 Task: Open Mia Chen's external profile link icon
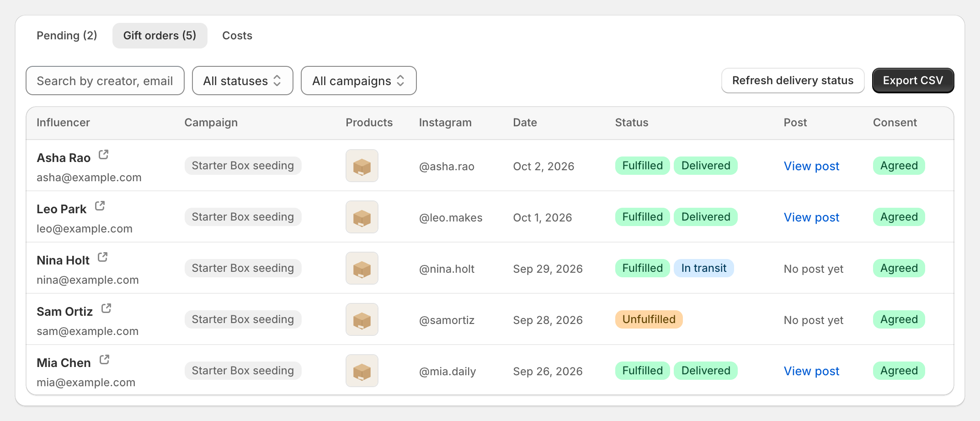point(104,360)
